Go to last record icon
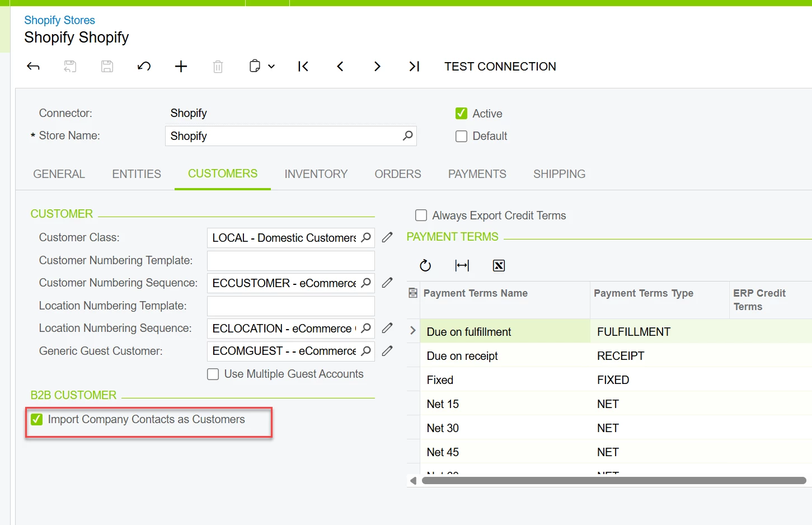Image resolution: width=812 pixels, height=525 pixels. (x=414, y=67)
